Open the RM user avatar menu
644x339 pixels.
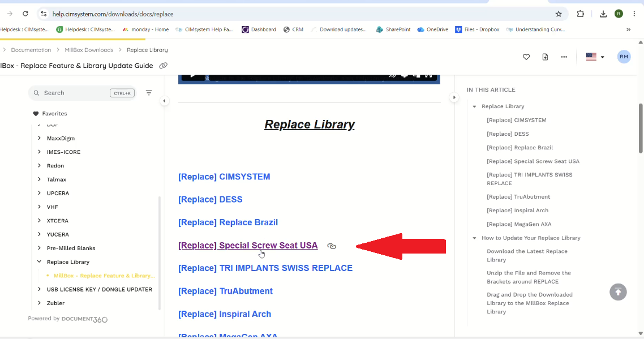click(624, 57)
